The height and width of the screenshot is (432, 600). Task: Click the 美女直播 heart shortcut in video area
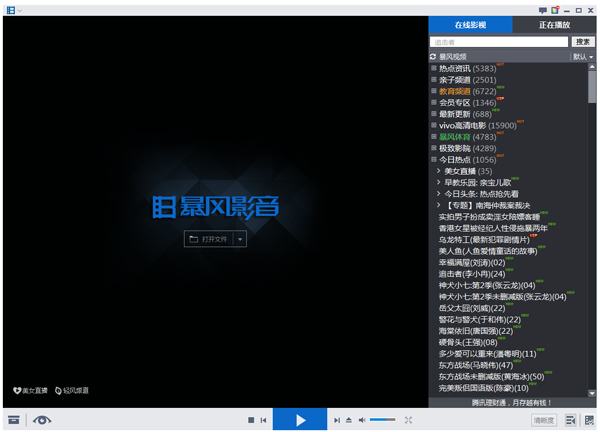click(30, 390)
